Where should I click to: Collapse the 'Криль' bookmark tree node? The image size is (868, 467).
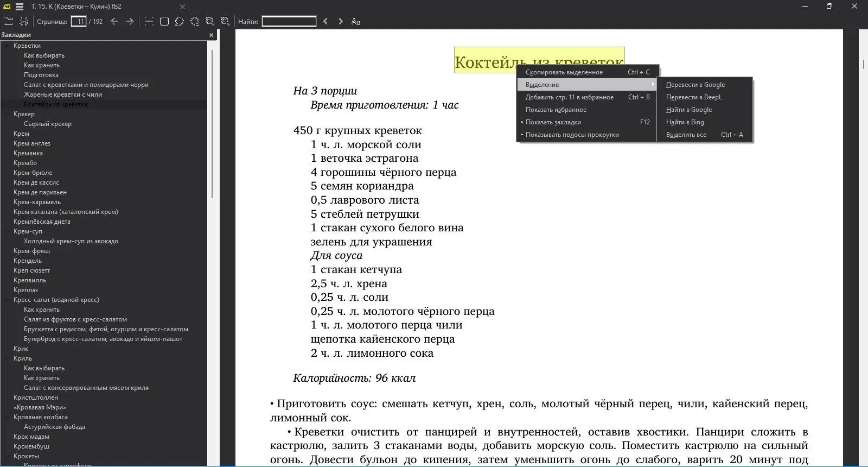click(x=7, y=358)
